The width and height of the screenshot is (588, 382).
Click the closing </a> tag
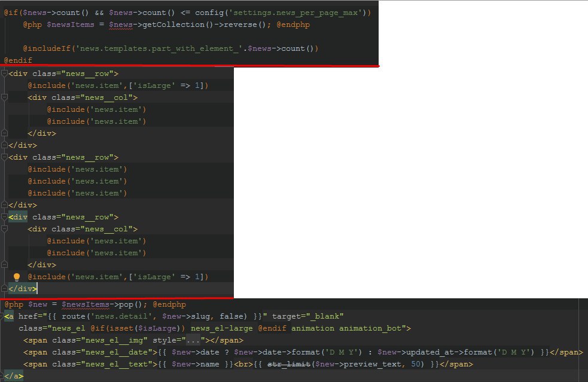(14, 376)
